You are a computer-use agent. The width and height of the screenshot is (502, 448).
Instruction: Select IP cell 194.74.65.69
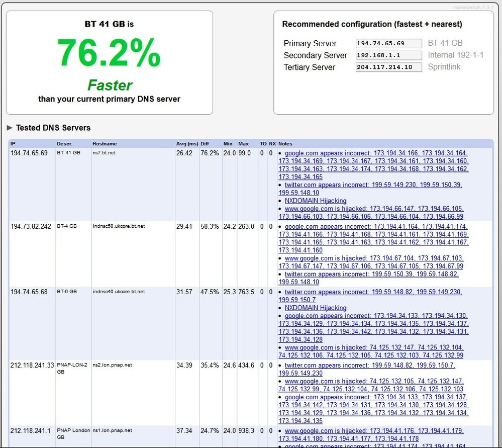(x=29, y=153)
